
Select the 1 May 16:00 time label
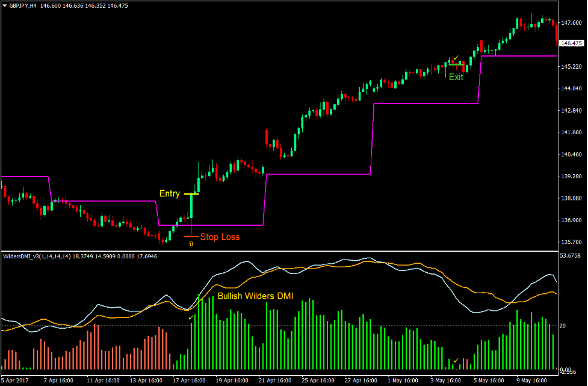[x=401, y=381]
